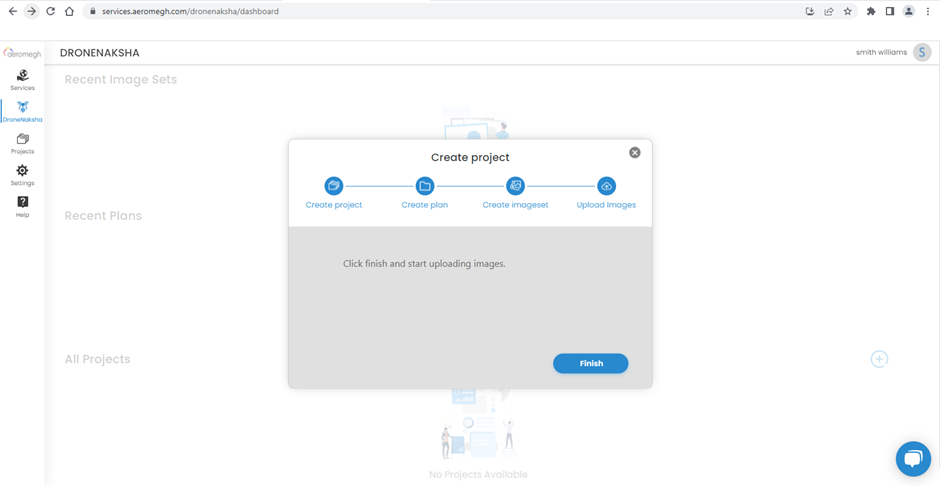Bookmark this page with star icon
940x486 pixels.
(848, 12)
